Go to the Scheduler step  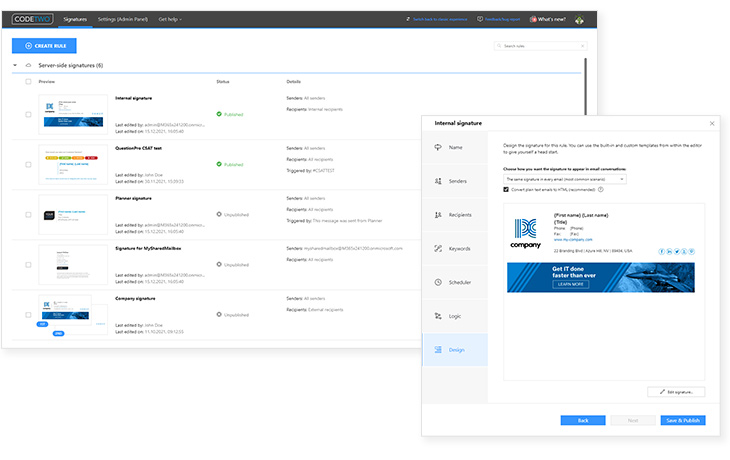(x=455, y=282)
